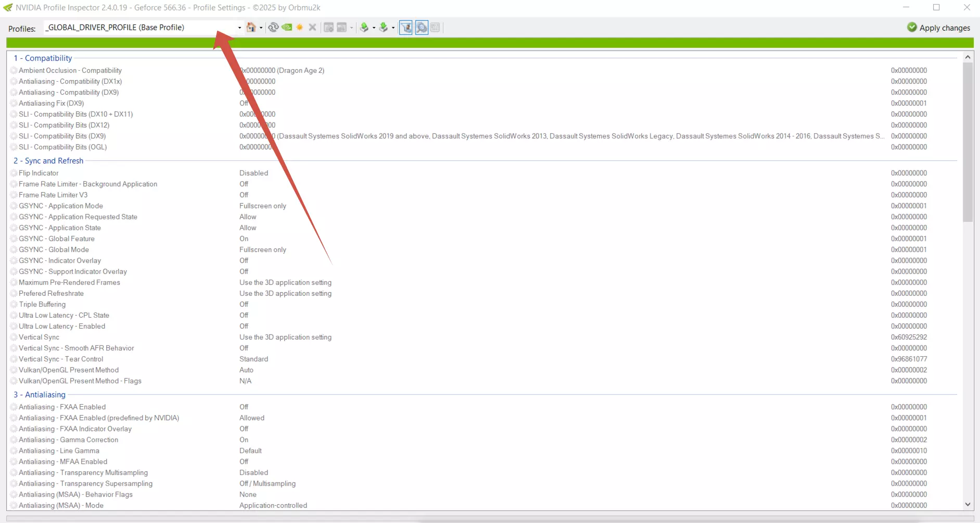The image size is (980, 523).
Task: Click Fullscreen only value of GSYNC - Application Mode
Action: point(263,206)
